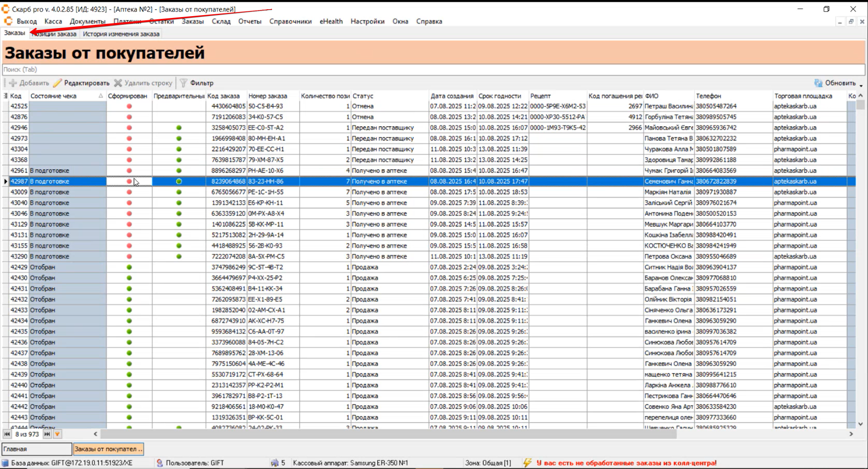Click red Сформирован indicator for order 42525

pos(129,106)
